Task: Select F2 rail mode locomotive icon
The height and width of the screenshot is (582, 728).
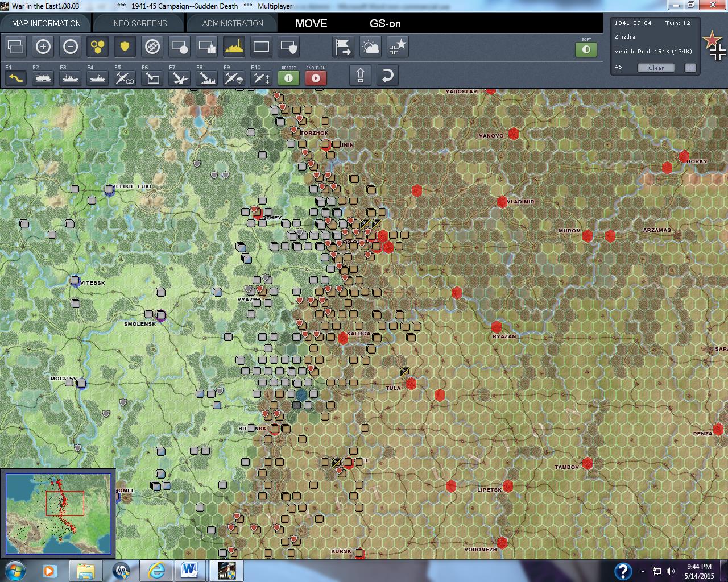Action: pyautogui.click(x=43, y=77)
